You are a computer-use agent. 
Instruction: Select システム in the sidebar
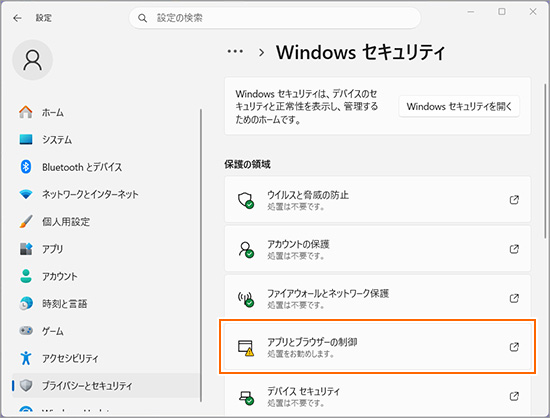coord(106,140)
